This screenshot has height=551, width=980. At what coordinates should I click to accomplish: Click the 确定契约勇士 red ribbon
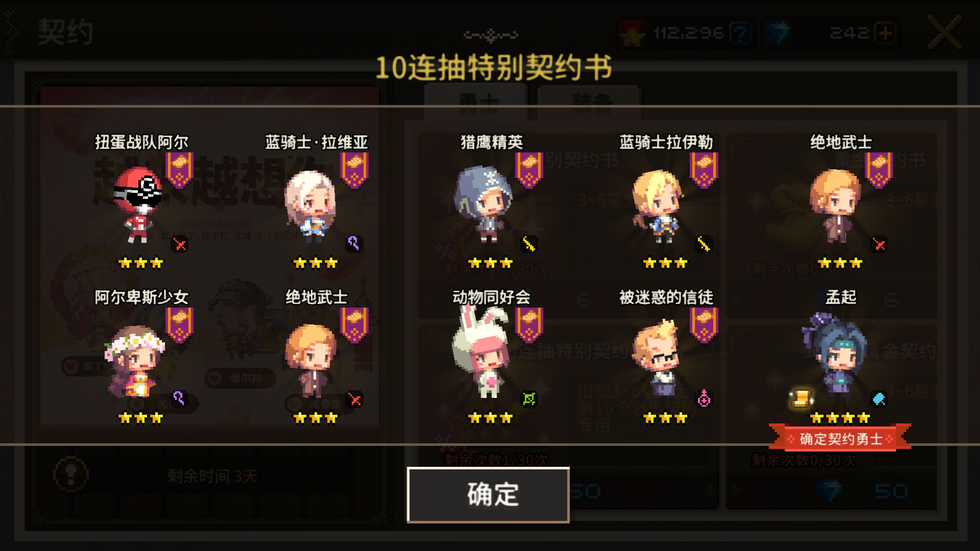point(840,438)
